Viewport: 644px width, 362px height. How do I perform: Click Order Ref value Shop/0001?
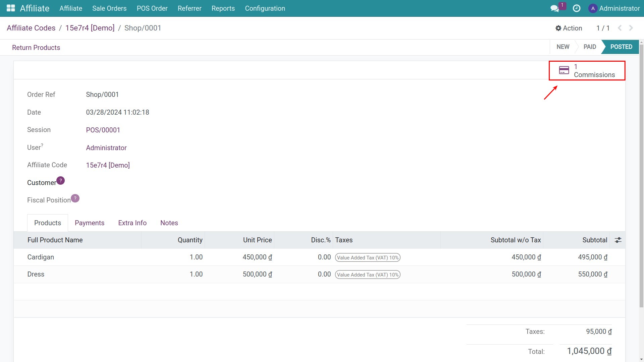pyautogui.click(x=102, y=95)
